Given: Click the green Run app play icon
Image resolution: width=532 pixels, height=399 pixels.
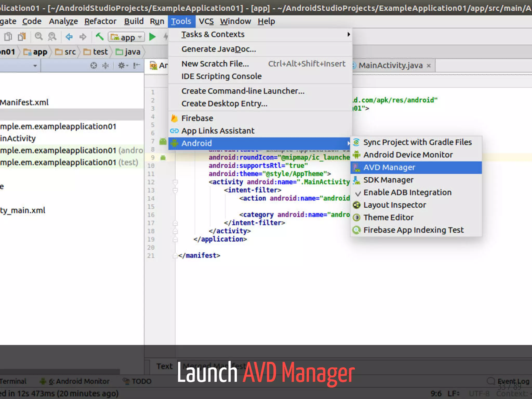Looking at the screenshot, I should 152,37.
